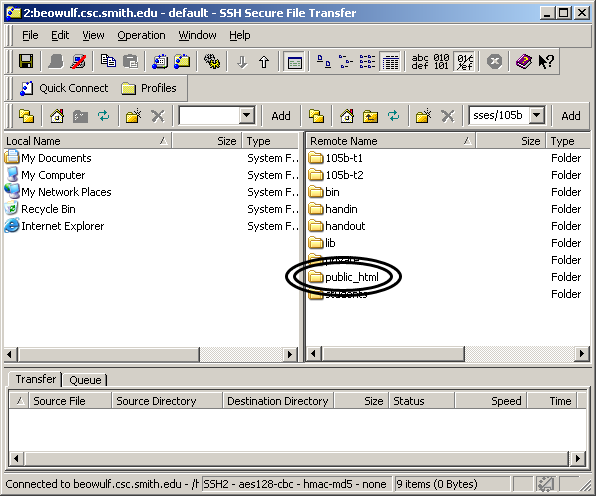Screen dimensions: 596x496
Task: Open the Edit menu
Action: [60, 35]
